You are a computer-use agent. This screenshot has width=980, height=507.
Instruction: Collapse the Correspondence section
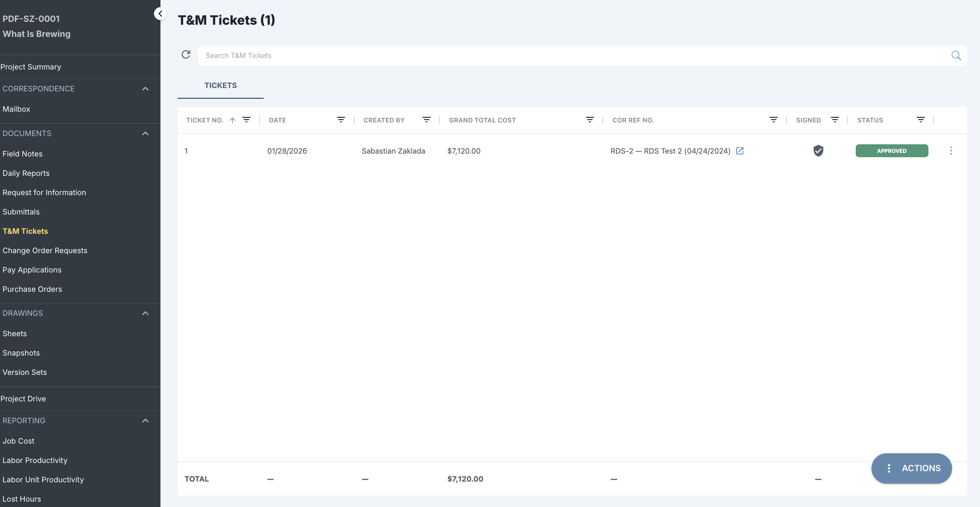[145, 89]
